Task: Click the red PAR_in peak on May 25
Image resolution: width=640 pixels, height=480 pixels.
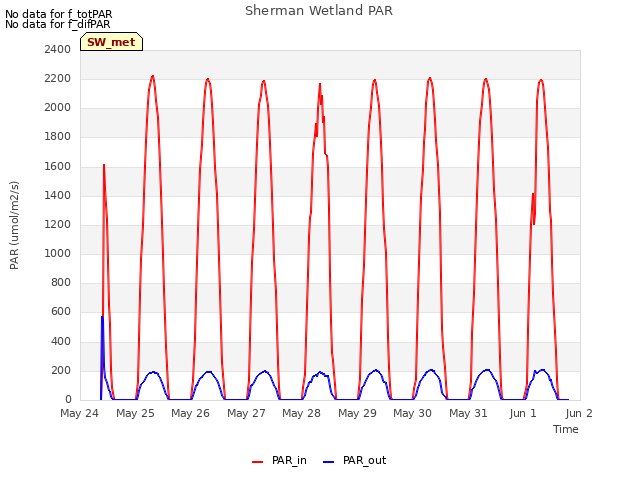Action: (x=153, y=76)
